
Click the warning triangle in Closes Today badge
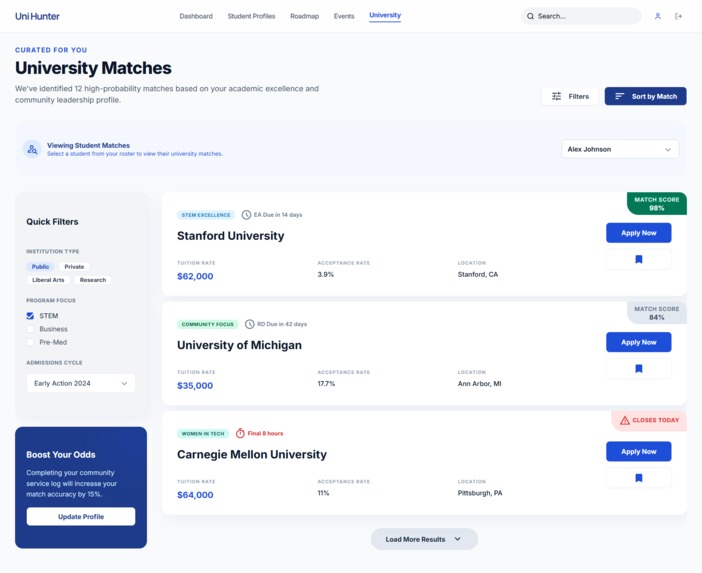click(625, 420)
